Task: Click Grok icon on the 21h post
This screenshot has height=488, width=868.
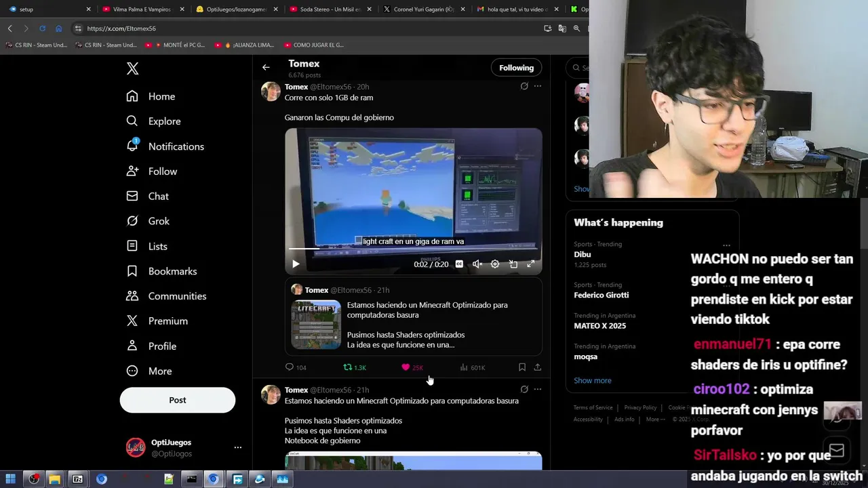Action: [x=524, y=390]
